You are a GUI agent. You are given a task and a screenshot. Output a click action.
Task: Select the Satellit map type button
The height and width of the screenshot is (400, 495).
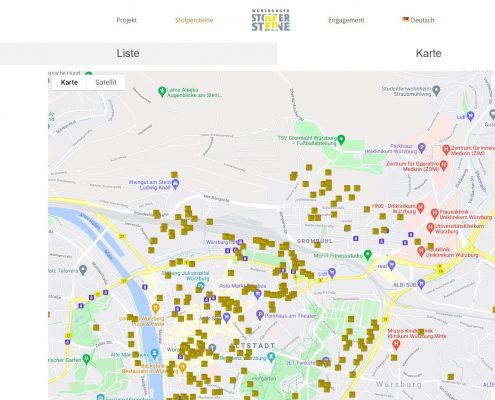point(106,82)
